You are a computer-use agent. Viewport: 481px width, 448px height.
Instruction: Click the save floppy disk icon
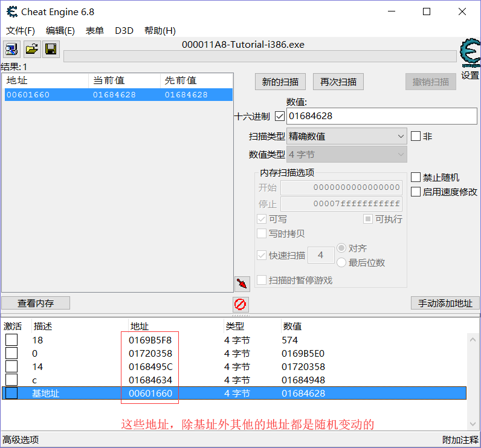[51, 49]
